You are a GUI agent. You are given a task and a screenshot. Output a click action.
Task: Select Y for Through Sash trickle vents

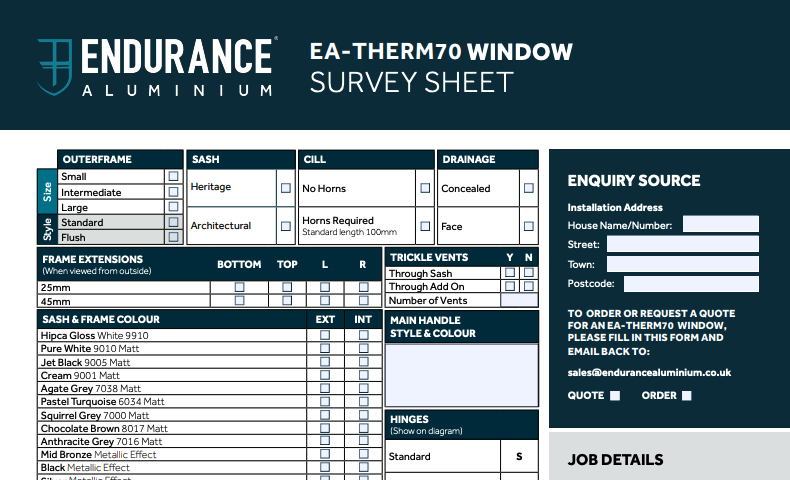click(510, 273)
